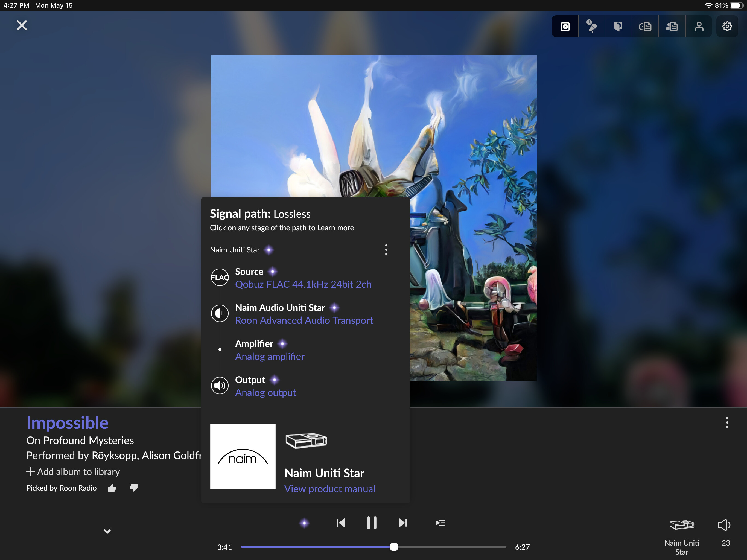Click the playback progress slider handle

[394, 547]
